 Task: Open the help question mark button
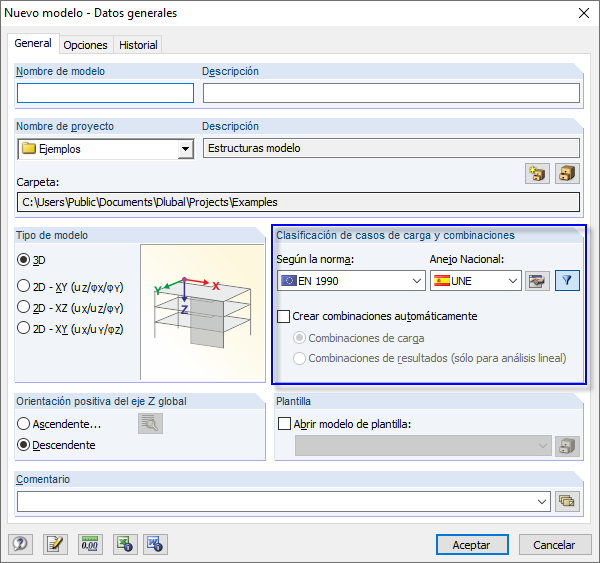pyautogui.click(x=20, y=544)
